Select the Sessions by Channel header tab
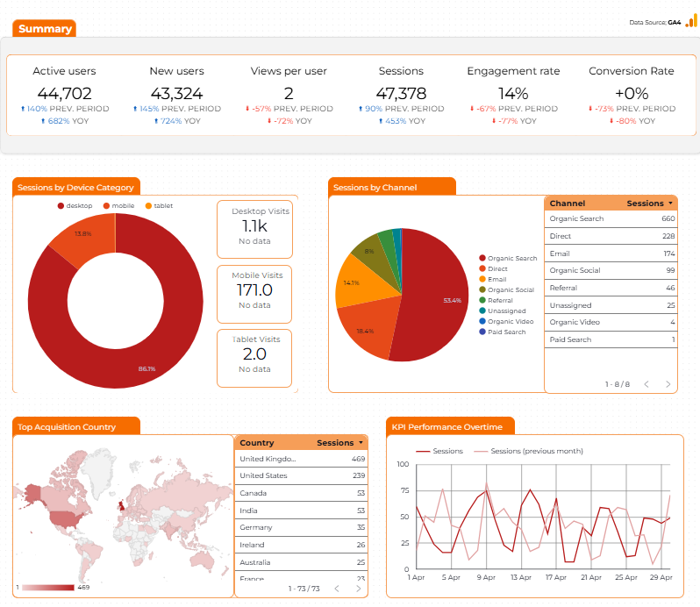The image size is (700, 607). click(x=392, y=187)
